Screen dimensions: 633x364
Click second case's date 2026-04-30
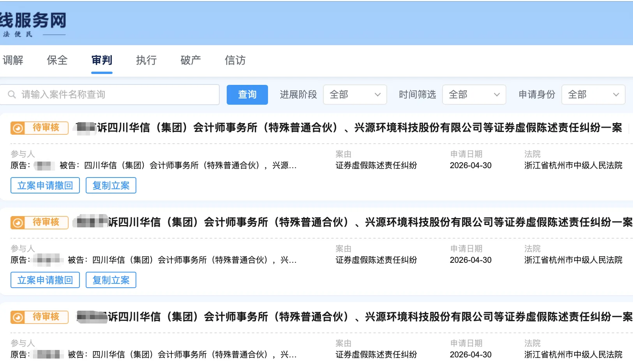coord(471,260)
